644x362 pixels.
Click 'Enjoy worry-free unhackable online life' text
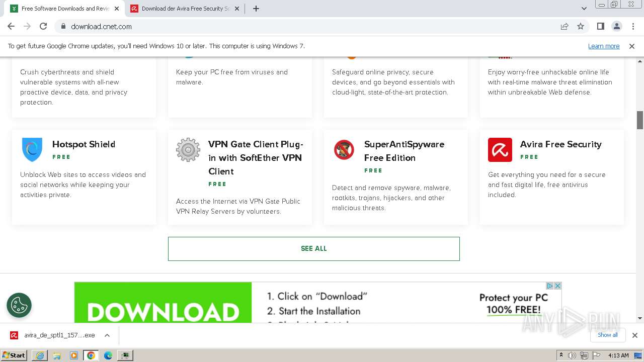pyautogui.click(x=550, y=82)
